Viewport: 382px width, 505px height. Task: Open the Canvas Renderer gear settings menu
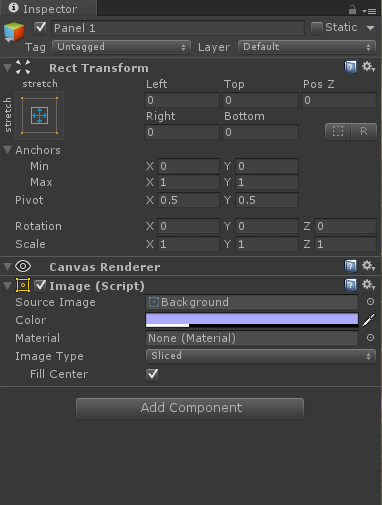[368, 266]
